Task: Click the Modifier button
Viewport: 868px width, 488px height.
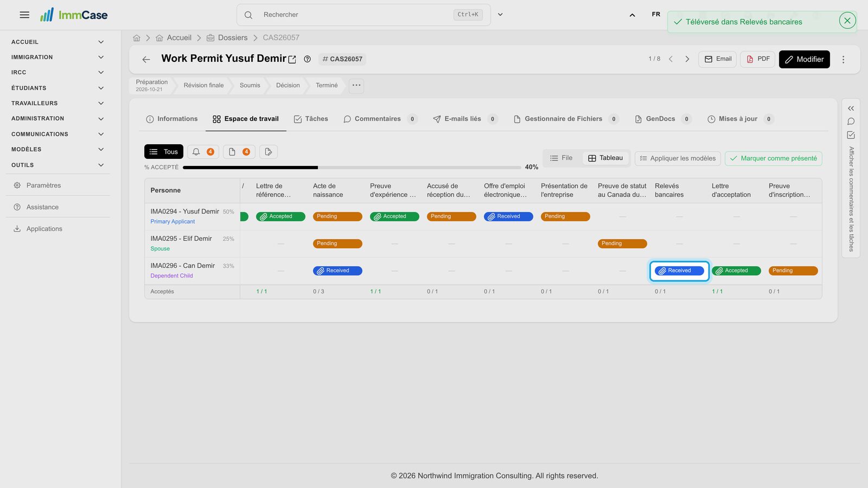Action: (805, 59)
